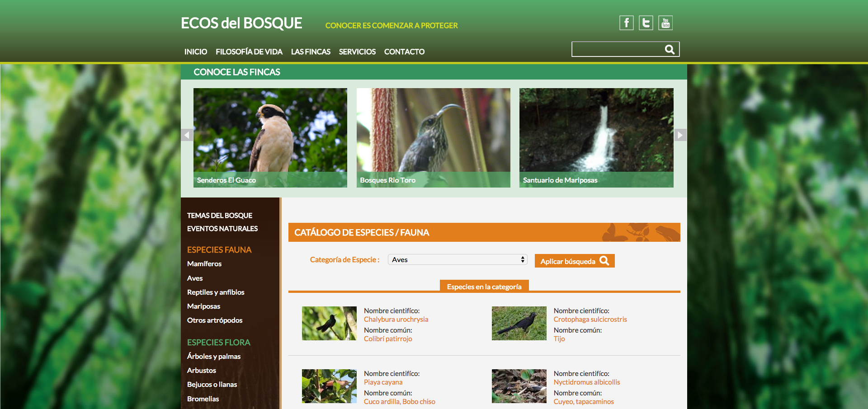The image size is (868, 409).
Task: Open the Twitter social icon
Action: pos(646,23)
